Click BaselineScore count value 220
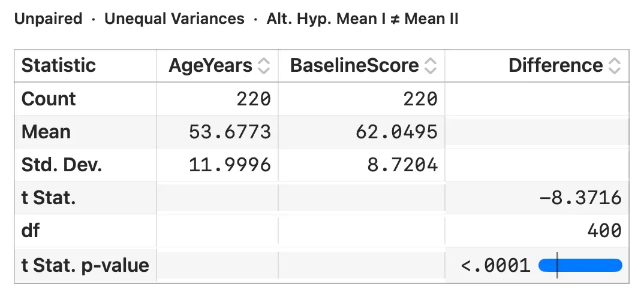 tap(420, 99)
